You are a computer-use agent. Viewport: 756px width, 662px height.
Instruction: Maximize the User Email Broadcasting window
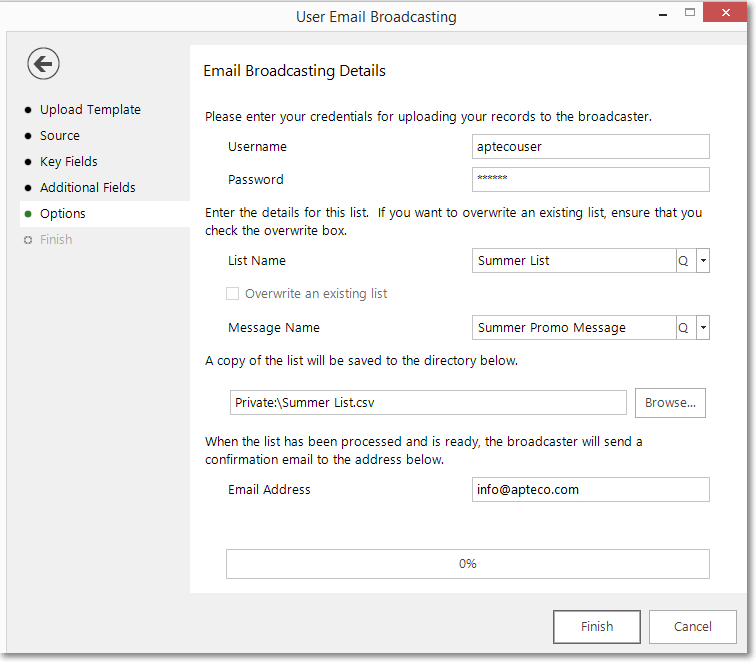click(x=690, y=13)
